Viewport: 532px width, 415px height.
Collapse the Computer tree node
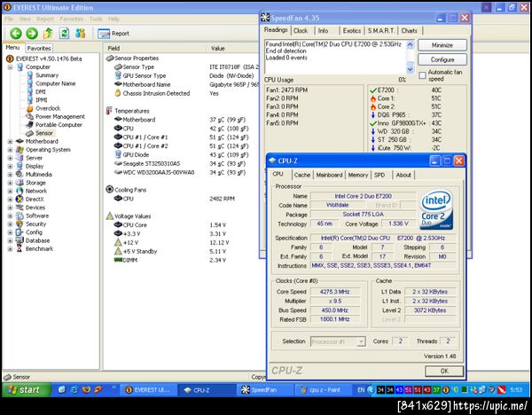point(10,67)
